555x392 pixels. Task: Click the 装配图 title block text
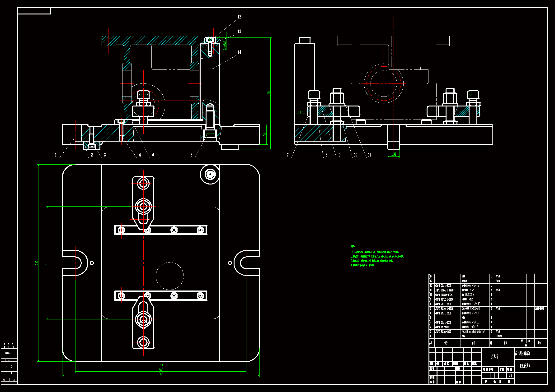494,357
